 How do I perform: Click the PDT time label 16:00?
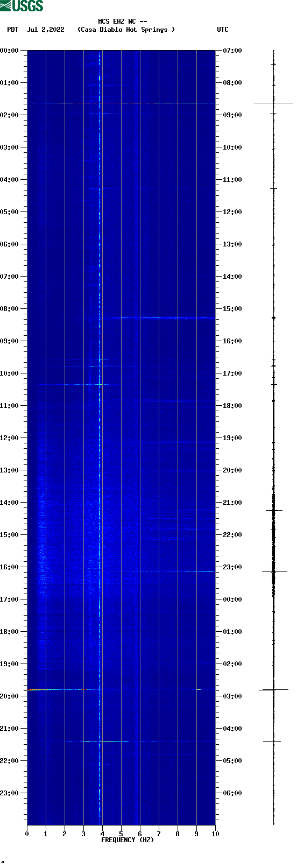[10, 567]
